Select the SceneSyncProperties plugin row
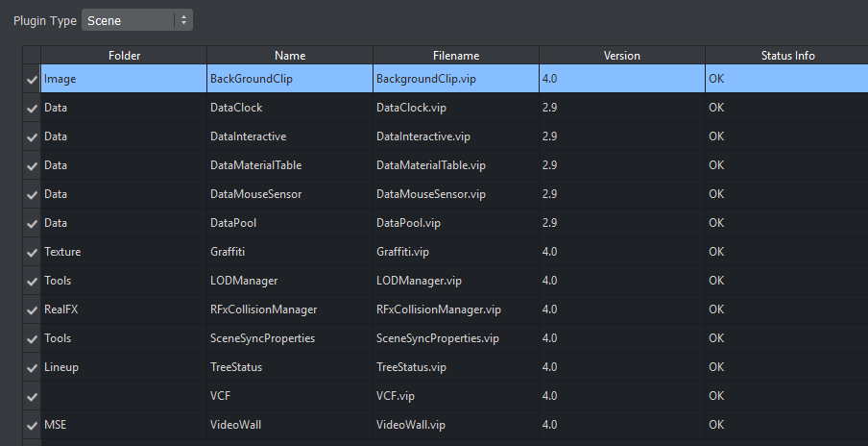This screenshot has width=868, height=446. 262,338
